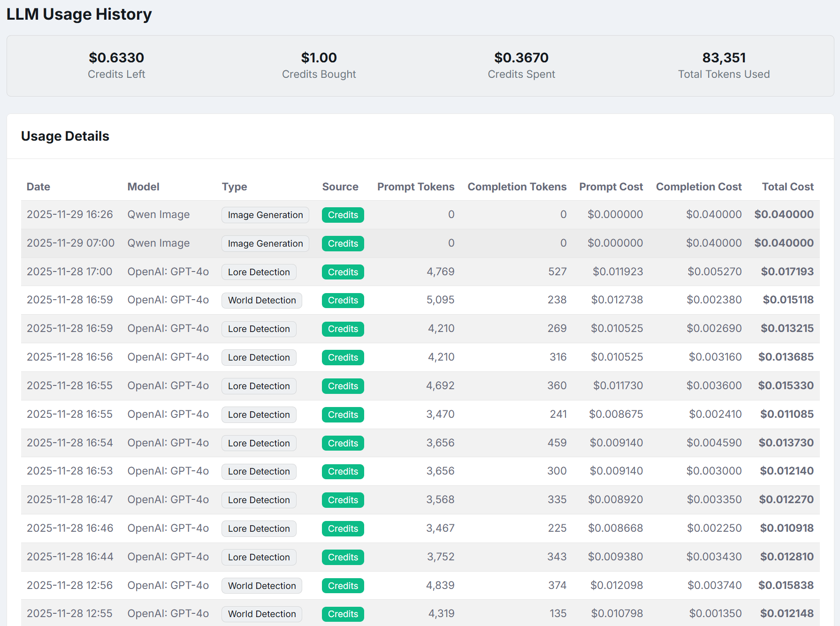
Task: Click the Usage Details heading
Action: 65,136
